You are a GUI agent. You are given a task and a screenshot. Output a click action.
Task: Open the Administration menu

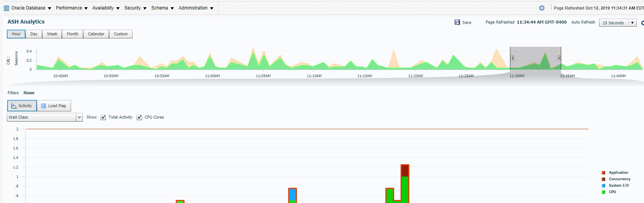click(196, 8)
